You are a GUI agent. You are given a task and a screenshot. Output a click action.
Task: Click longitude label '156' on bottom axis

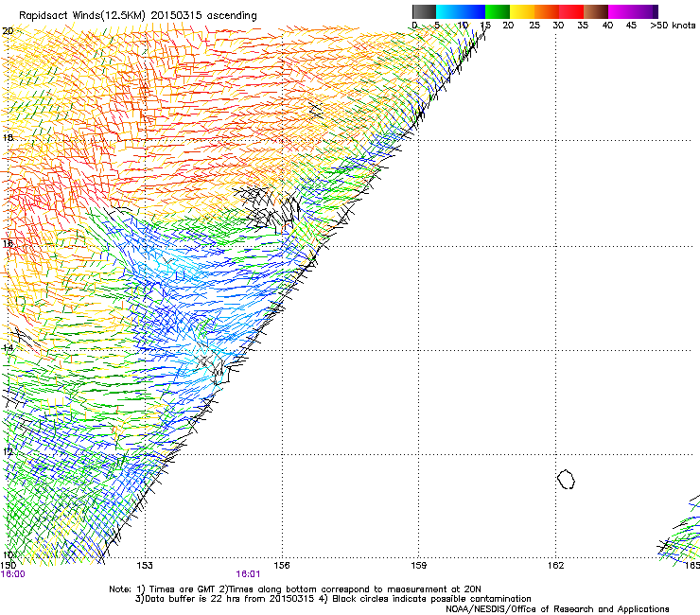pos(282,566)
